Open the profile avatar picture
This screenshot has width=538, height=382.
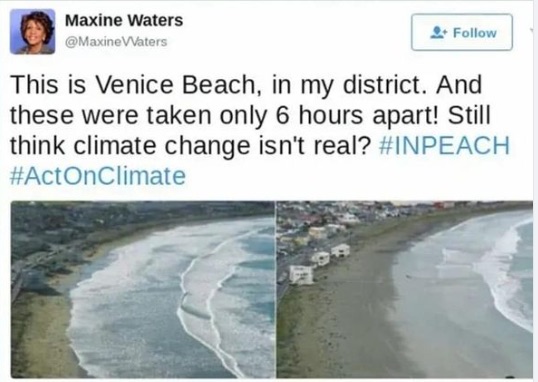click(x=33, y=32)
